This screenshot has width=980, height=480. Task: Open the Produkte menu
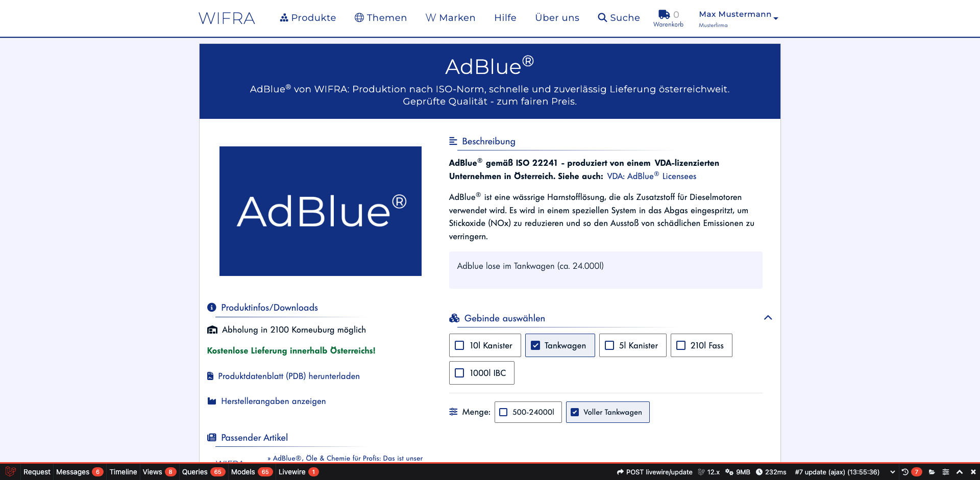[308, 18]
